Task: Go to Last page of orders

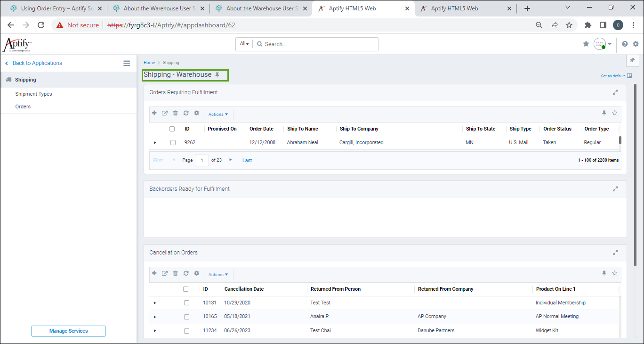Action: (x=247, y=160)
